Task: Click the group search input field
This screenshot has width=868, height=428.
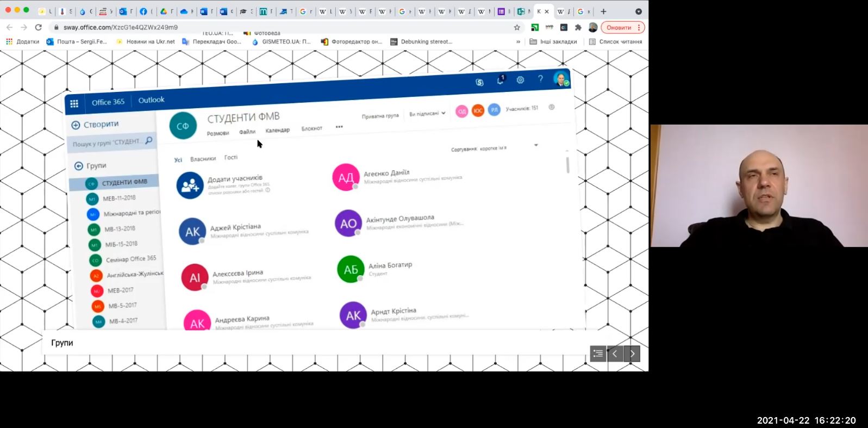Action: tap(108, 142)
